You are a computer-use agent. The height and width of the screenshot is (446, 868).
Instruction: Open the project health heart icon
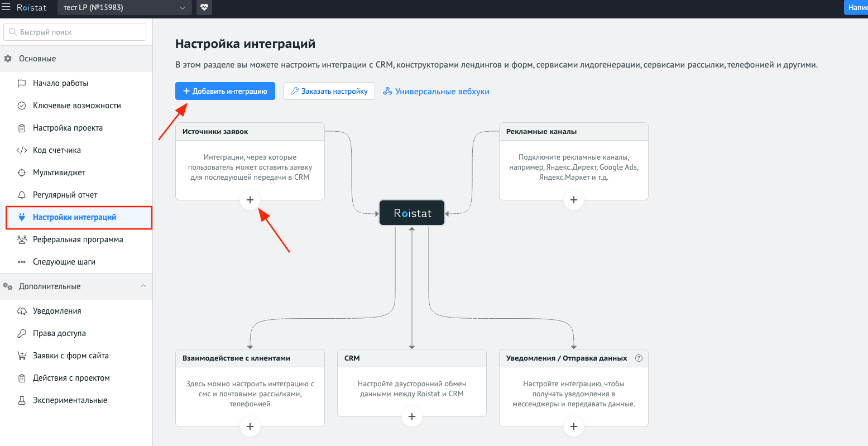click(x=204, y=8)
